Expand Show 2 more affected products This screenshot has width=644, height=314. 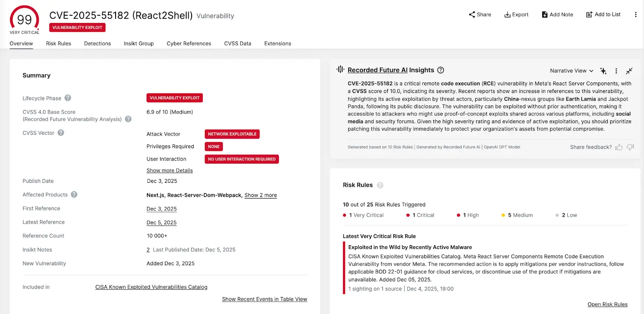260,195
